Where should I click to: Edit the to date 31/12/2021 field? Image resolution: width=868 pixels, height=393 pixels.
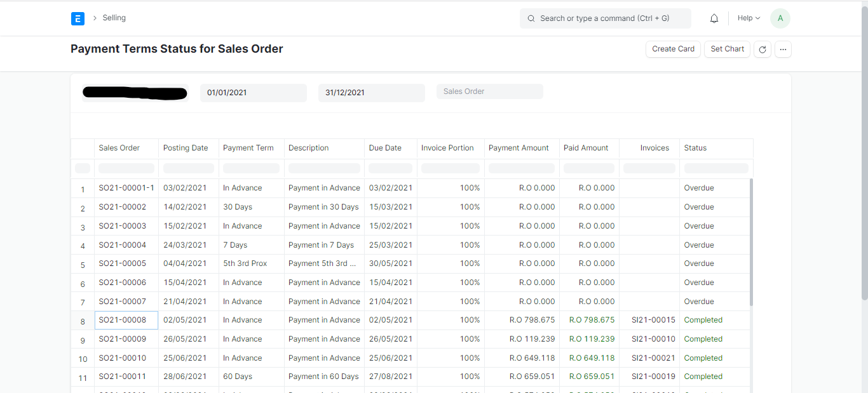[372, 93]
